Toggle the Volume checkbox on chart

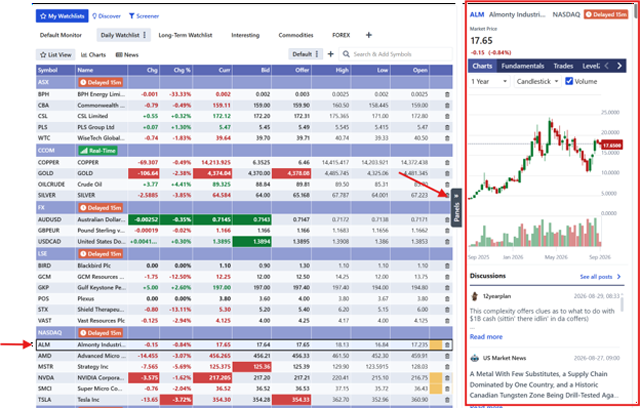[569, 81]
